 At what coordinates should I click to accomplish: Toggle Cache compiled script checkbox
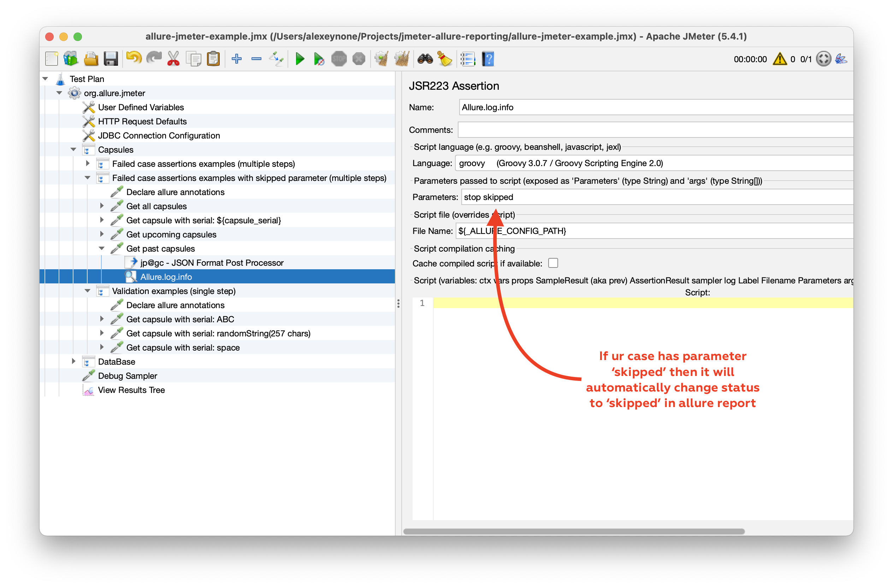[553, 263]
